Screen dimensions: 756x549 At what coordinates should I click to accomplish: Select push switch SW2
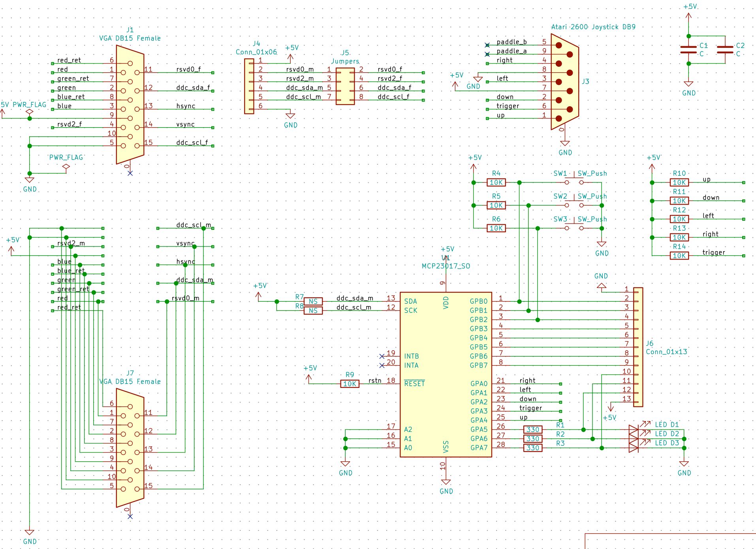[x=574, y=204]
